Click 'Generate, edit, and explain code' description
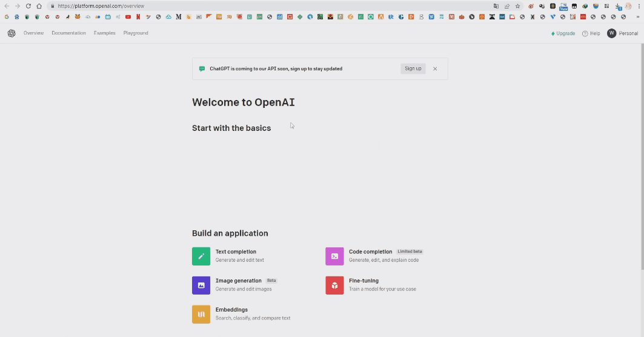Image resolution: width=644 pixels, height=337 pixels. 383,260
